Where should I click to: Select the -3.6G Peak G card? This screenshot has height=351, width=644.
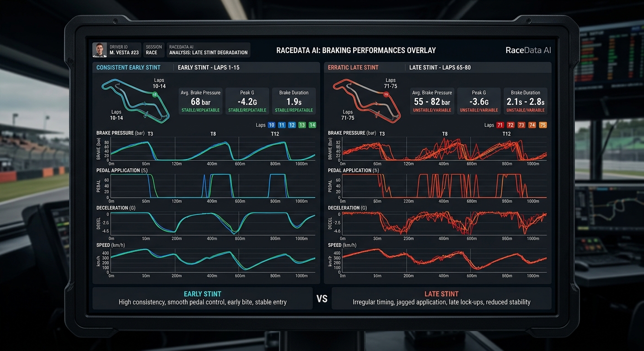[479, 101]
